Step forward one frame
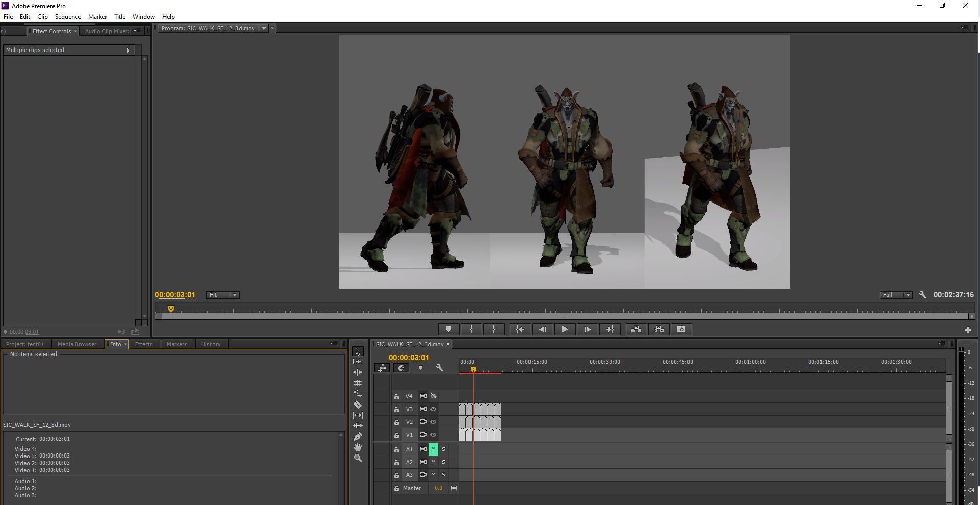This screenshot has width=980, height=505. click(x=587, y=330)
